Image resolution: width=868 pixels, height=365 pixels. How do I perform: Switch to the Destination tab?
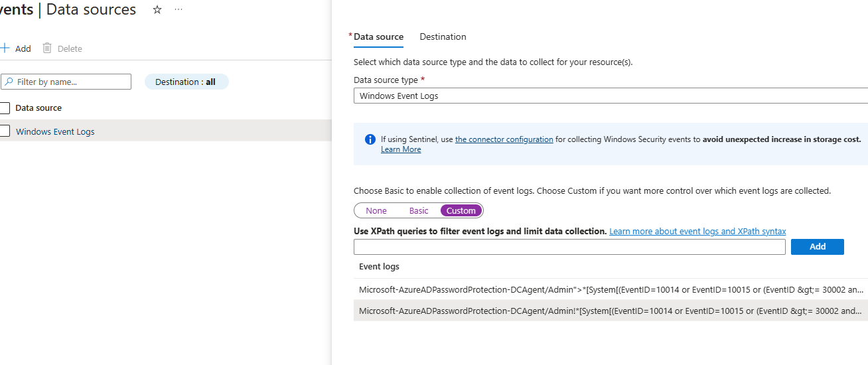(443, 37)
